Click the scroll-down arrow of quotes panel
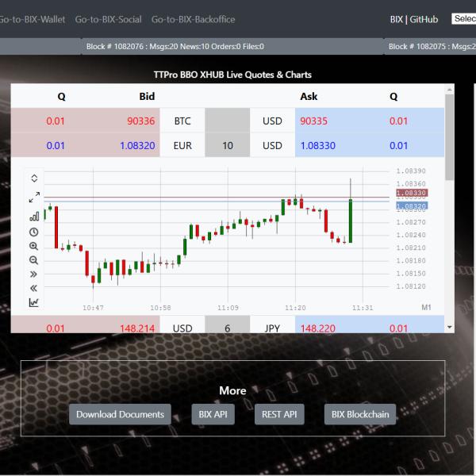The image size is (476, 476). pos(450,327)
